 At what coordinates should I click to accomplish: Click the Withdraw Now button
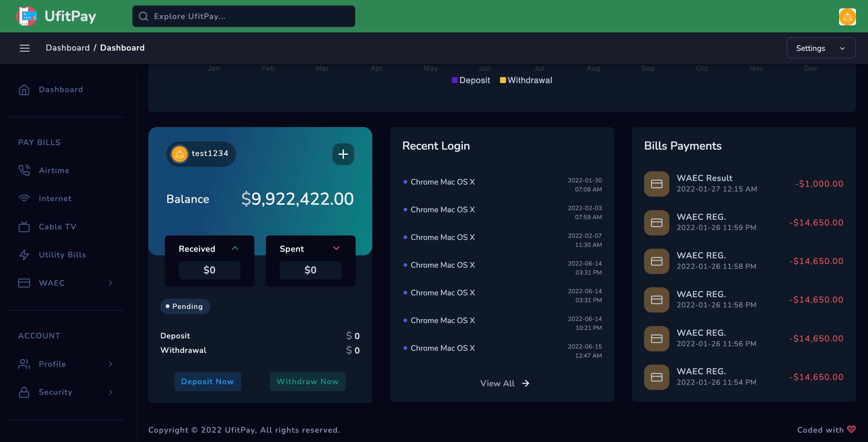click(307, 381)
